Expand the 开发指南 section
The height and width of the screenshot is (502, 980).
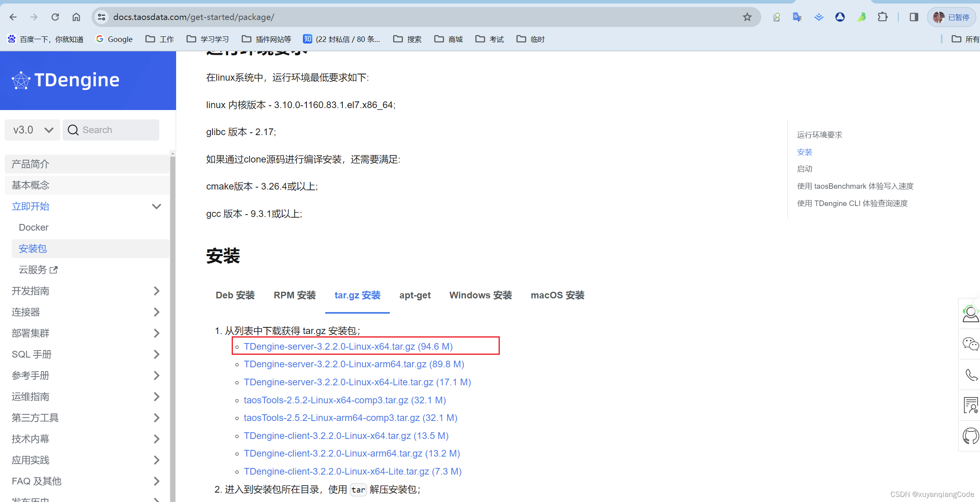[x=157, y=291]
